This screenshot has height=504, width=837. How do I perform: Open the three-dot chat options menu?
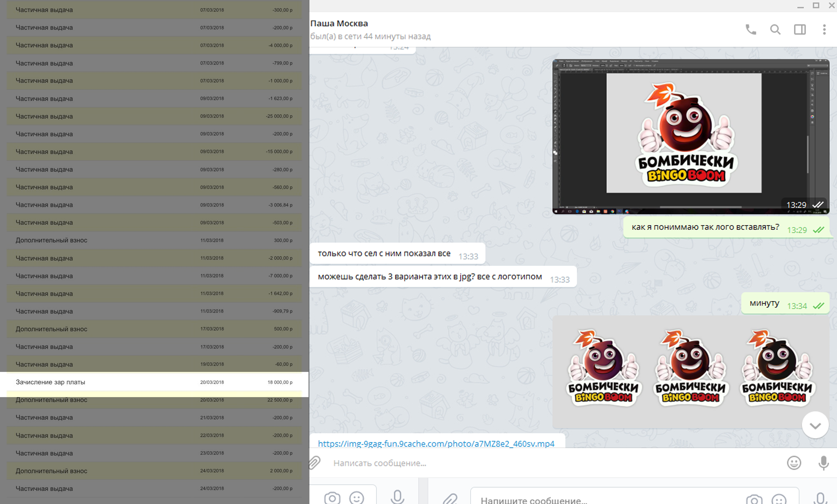click(824, 30)
